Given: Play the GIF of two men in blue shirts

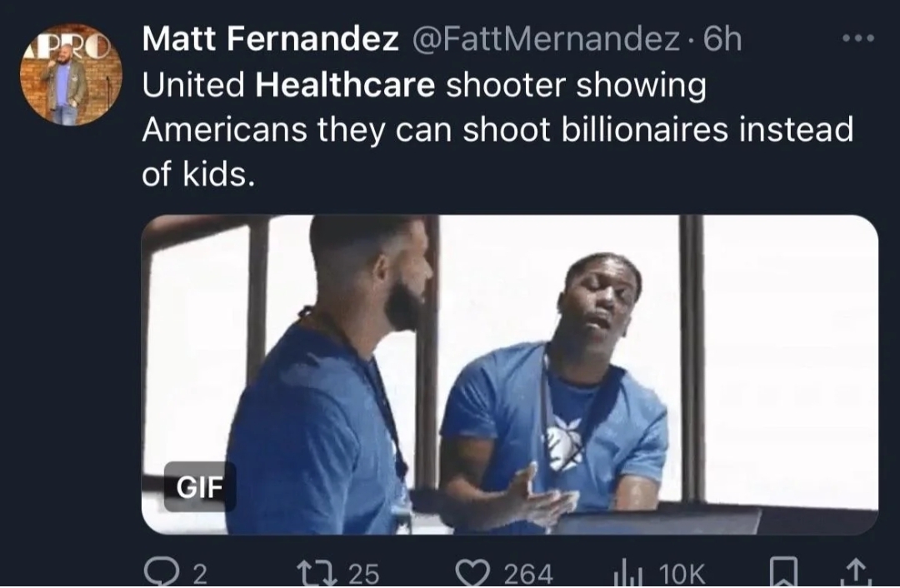Looking at the screenshot, I should pos(509,374).
